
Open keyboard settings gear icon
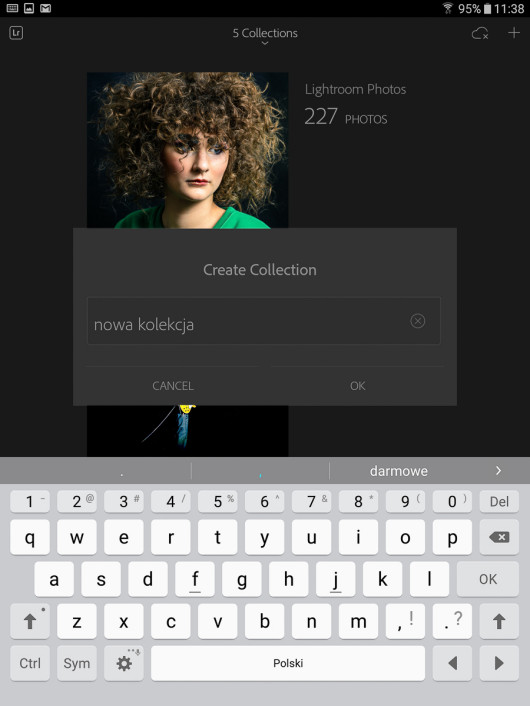pyautogui.click(x=124, y=663)
